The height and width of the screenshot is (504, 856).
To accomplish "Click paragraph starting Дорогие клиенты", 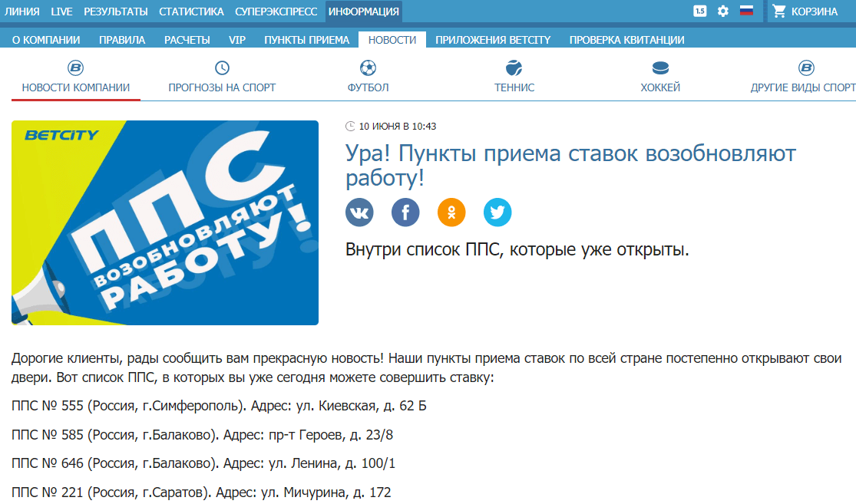I will [x=426, y=367].
